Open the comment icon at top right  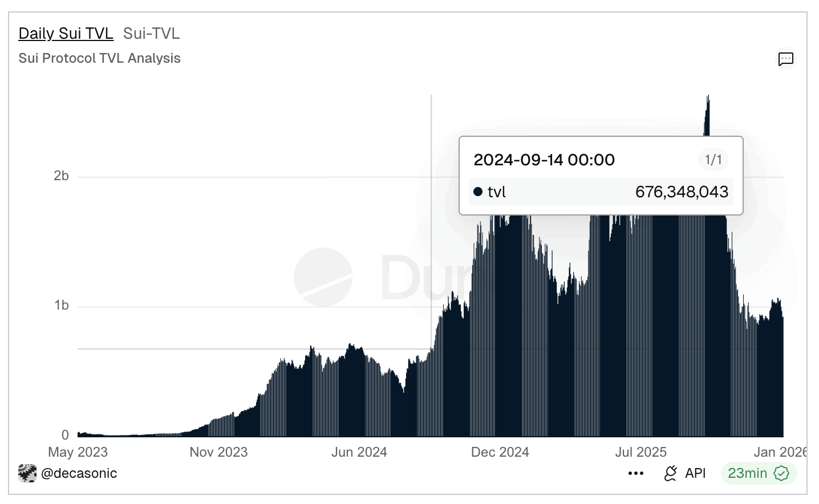pyautogui.click(x=785, y=59)
